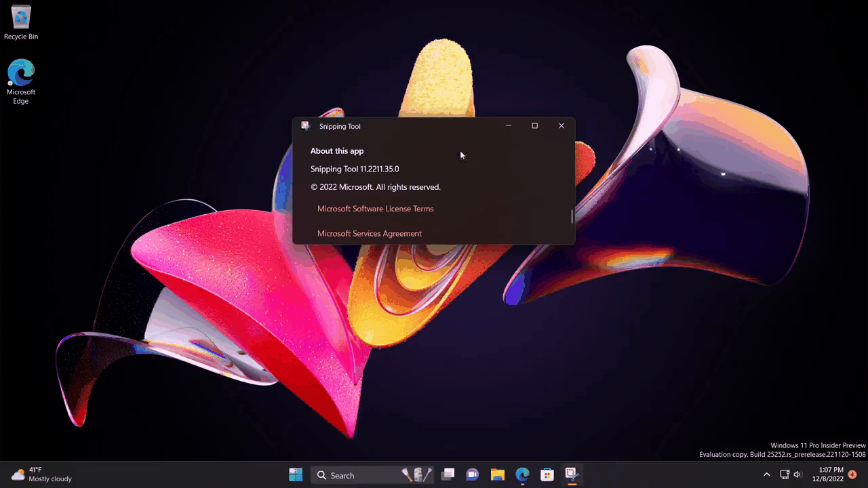Close the Snipping Tool window
The width and height of the screenshot is (868, 488).
pyautogui.click(x=561, y=126)
